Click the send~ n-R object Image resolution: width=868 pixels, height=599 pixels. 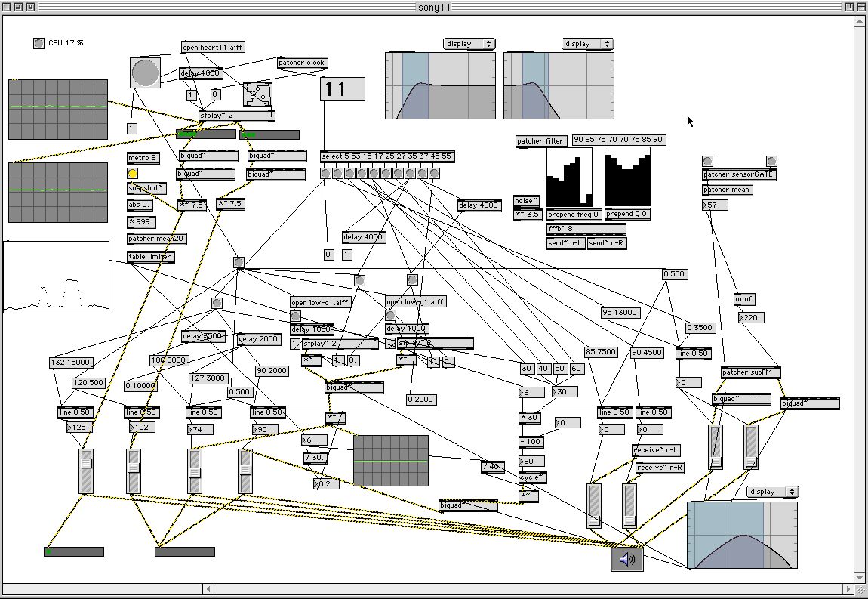[608, 243]
